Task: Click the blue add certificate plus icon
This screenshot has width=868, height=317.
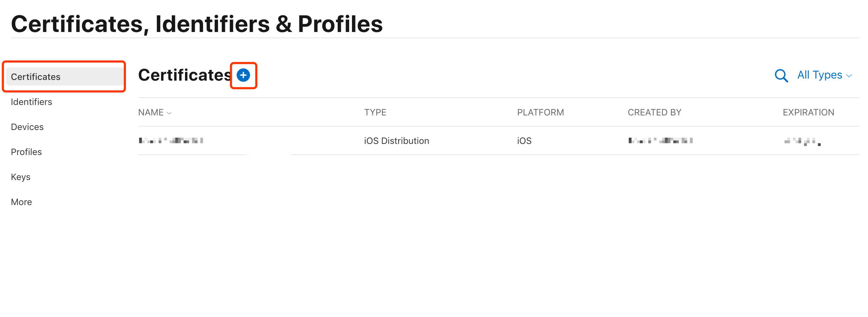Action: click(243, 75)
